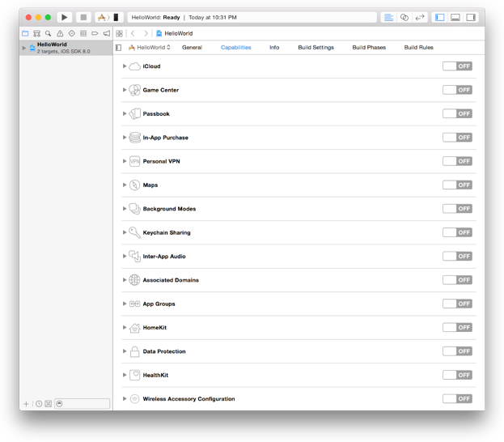Expand the In-App Purchase section
This screenshot has width=504, height=442.
pyautogui.click(x=125, y=138)
